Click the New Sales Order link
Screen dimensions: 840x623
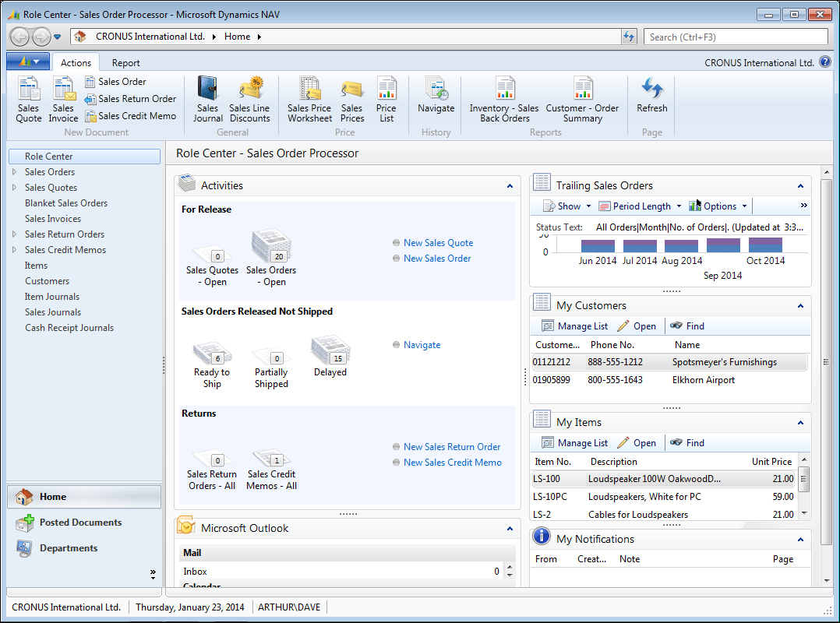click(x=437, y=258)
